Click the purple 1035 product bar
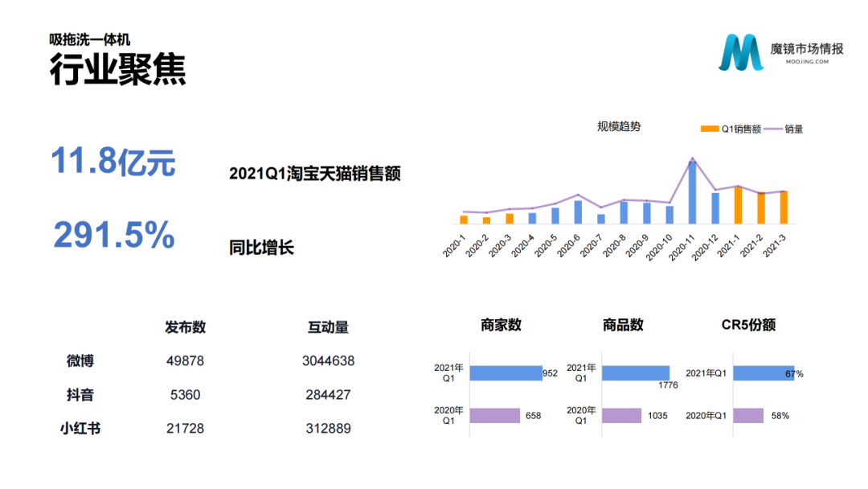Viewport: 868px width, 489px height. pyautogui.click(x=621, y=415)
